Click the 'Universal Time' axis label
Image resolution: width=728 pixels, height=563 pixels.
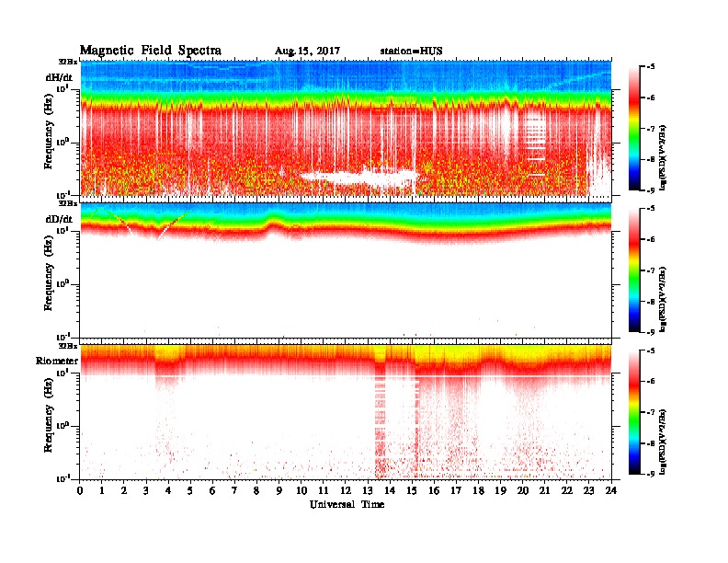tap(347, 504)
